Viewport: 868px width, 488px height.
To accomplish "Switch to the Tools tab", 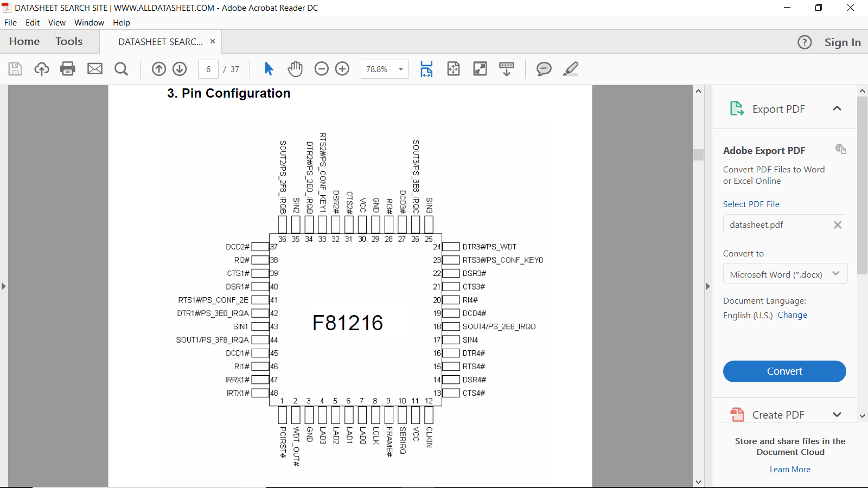I will click(x=69, y=41).
